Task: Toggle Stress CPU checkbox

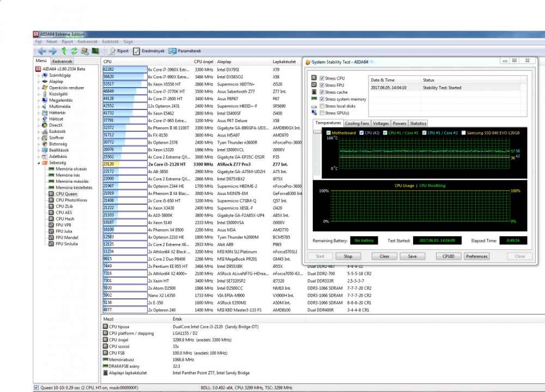Action: click(322, 78)
